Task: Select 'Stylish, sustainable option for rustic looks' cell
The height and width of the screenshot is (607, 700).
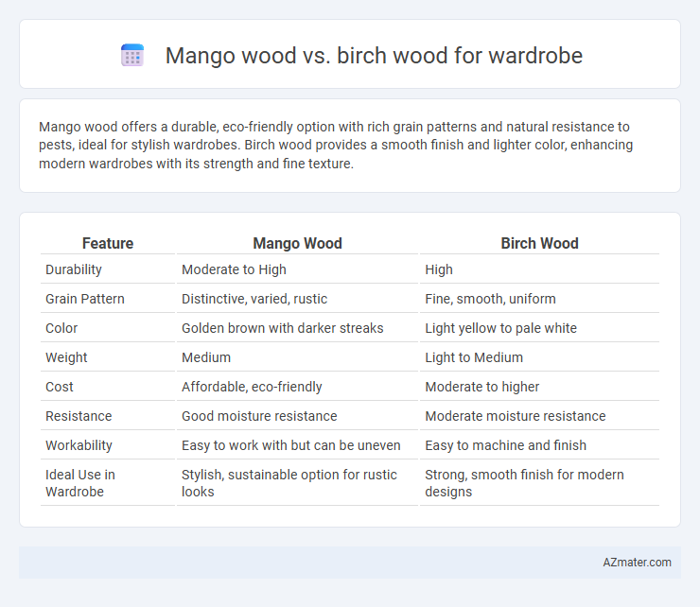Action: [x=289, y=483]
